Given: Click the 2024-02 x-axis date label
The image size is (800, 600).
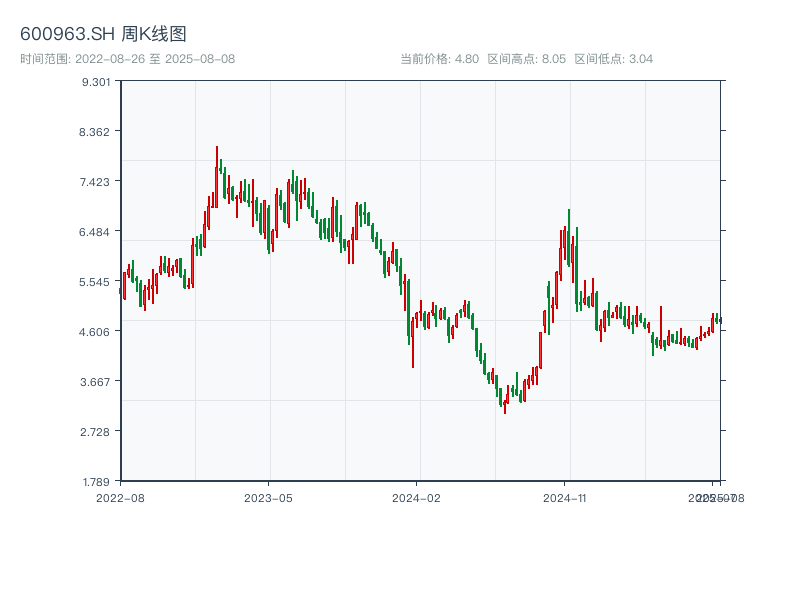Looking at the screenshot, I should (417, 497).
